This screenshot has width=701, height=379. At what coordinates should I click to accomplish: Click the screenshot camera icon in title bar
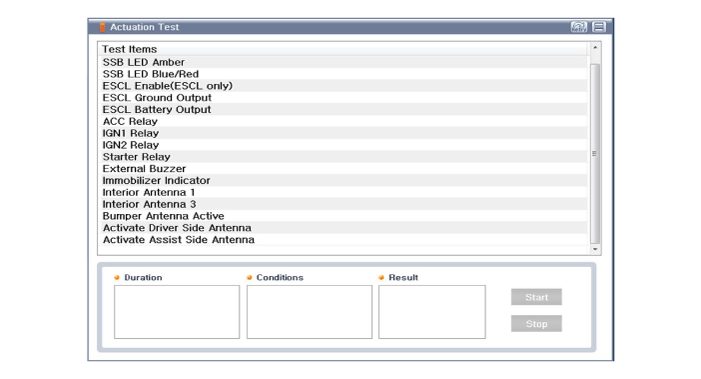coord(579,27)
